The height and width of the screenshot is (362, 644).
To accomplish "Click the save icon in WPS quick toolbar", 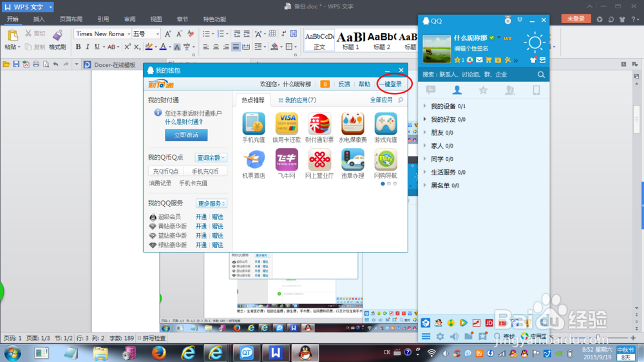I will coord(16,64).
